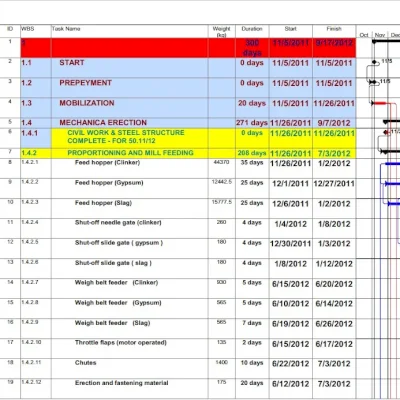Click the Start column header

pos(290,29)
